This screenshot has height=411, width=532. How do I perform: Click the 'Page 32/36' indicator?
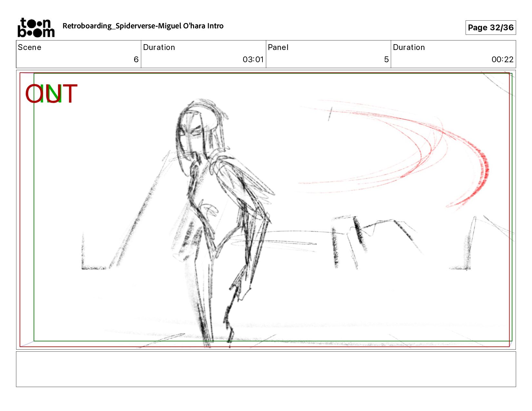pos(490,27)
